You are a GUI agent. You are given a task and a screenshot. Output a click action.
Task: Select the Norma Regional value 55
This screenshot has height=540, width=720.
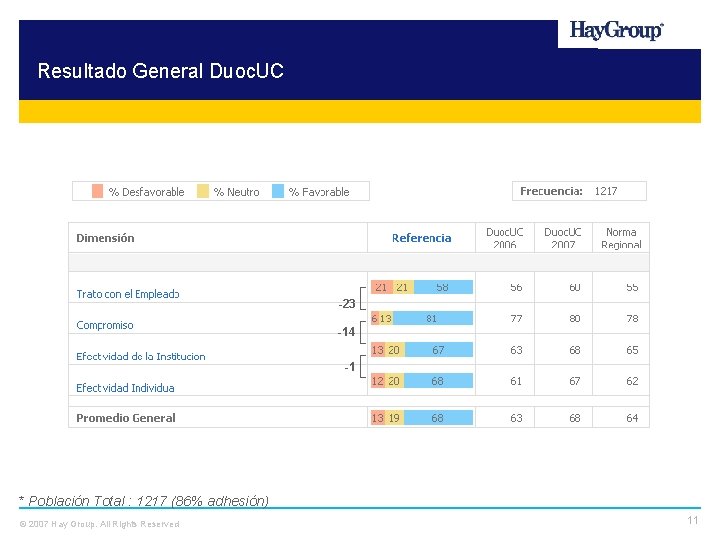pos(632,287)
